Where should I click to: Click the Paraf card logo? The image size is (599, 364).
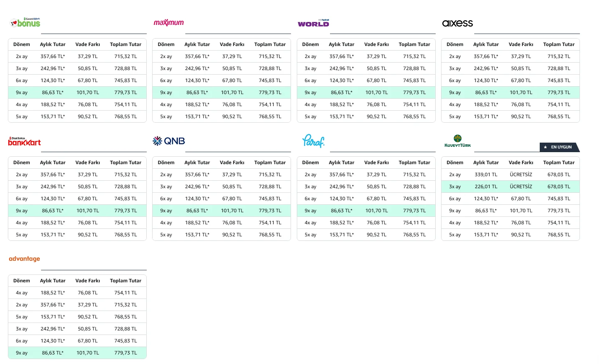313,141
